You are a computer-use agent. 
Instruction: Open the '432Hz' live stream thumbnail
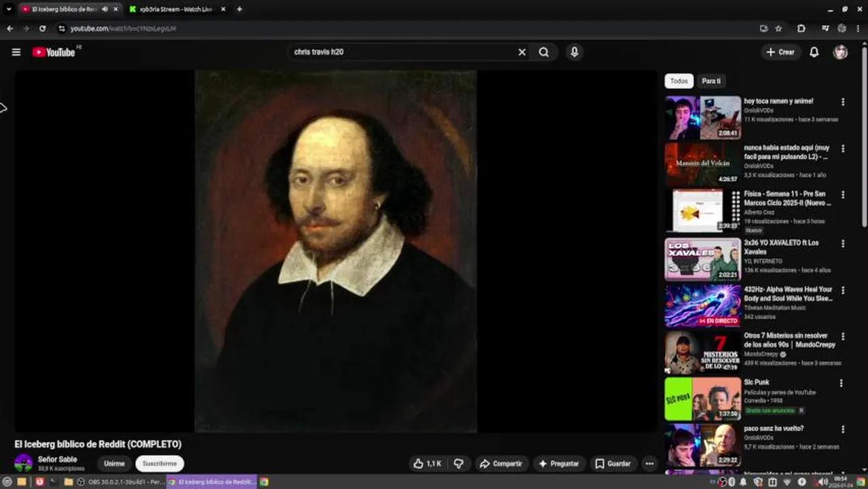coord(703,306)
